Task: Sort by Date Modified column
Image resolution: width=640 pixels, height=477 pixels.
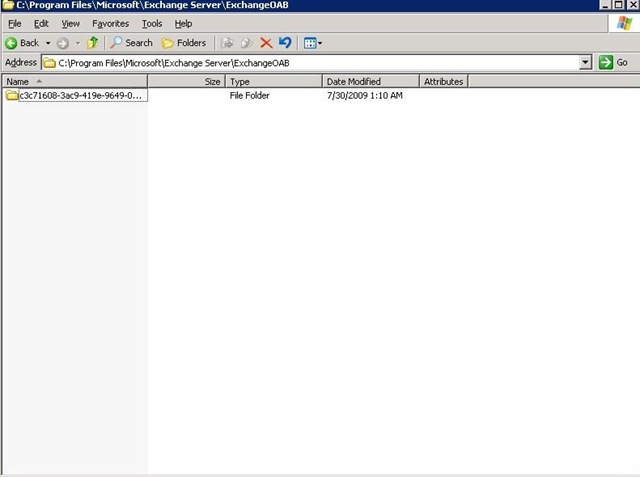Action: (x=371, y=81)
